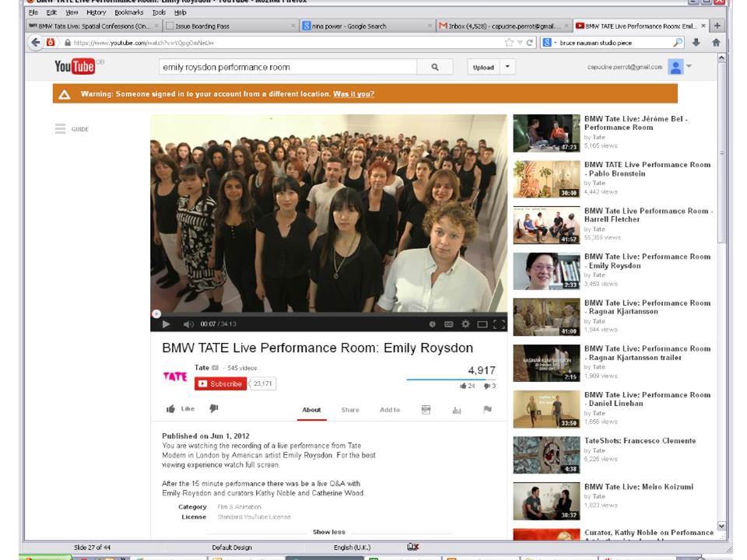Open BMW Tate Live: Jérôme Bel video link
Viewport: 747px width, 560px height.
tap(636, 123)
